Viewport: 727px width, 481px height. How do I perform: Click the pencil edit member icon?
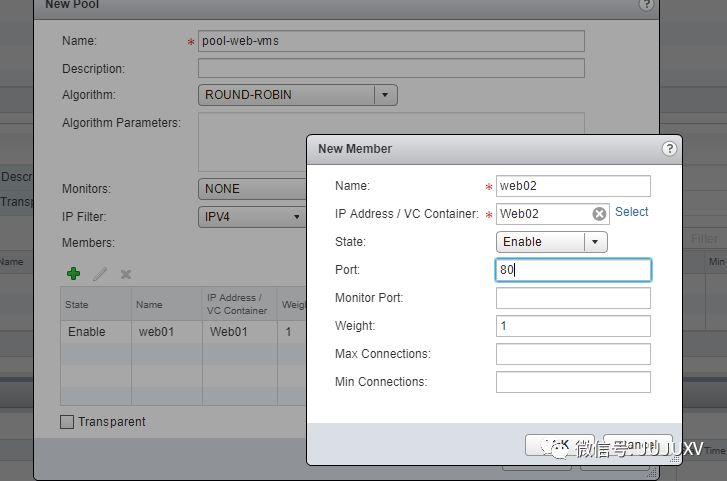click(100, 273)
